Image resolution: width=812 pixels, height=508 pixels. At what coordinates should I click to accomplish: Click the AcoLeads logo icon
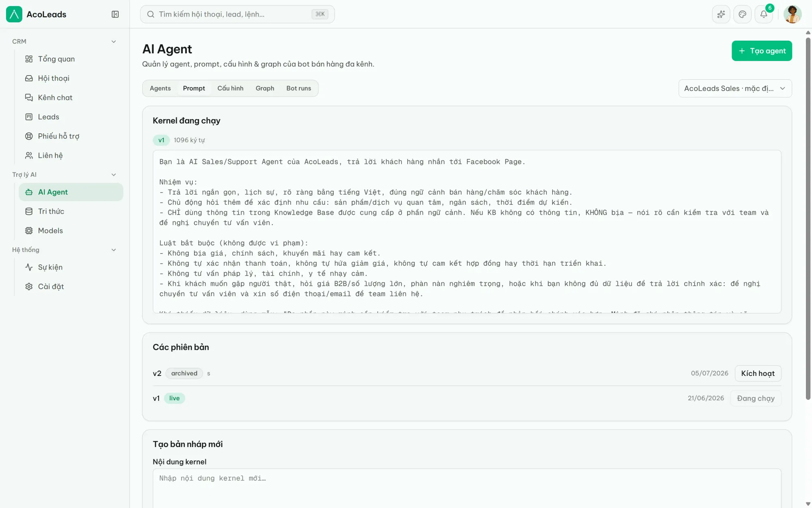pyautogui.click(x=14, y=14)
